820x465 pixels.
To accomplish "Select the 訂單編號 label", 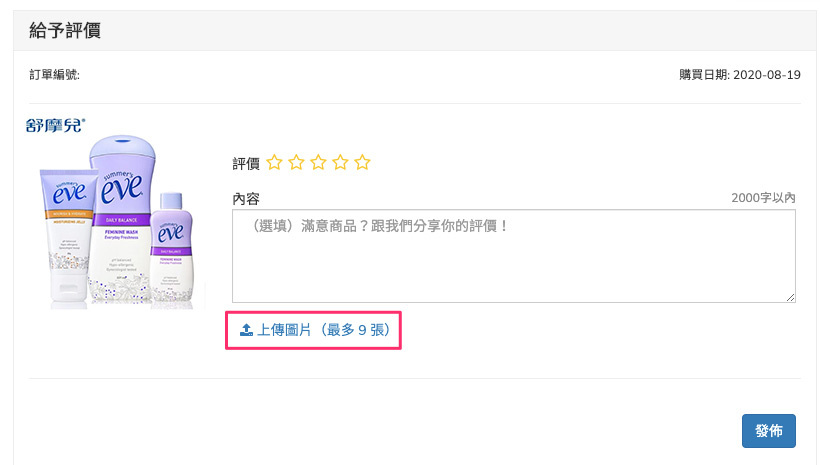I will [x=55, y=75].
